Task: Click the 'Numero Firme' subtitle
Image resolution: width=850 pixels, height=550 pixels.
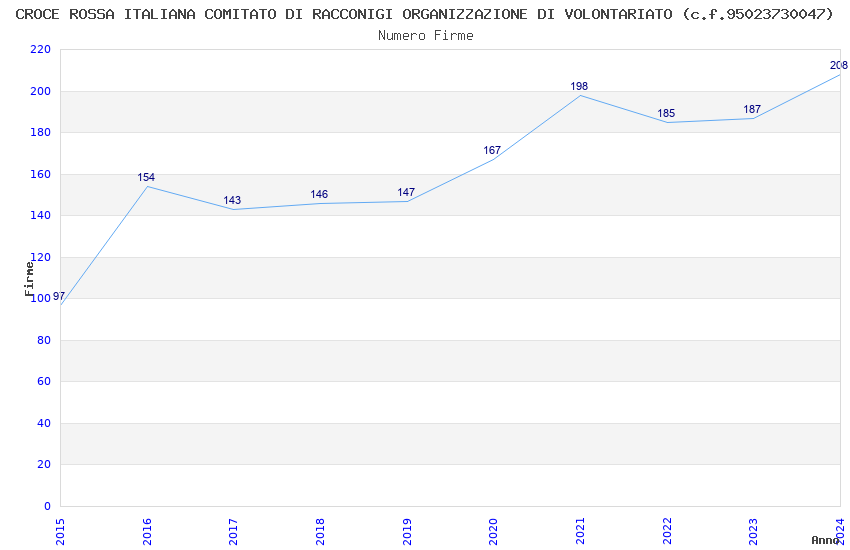Action: coord(426,36)
